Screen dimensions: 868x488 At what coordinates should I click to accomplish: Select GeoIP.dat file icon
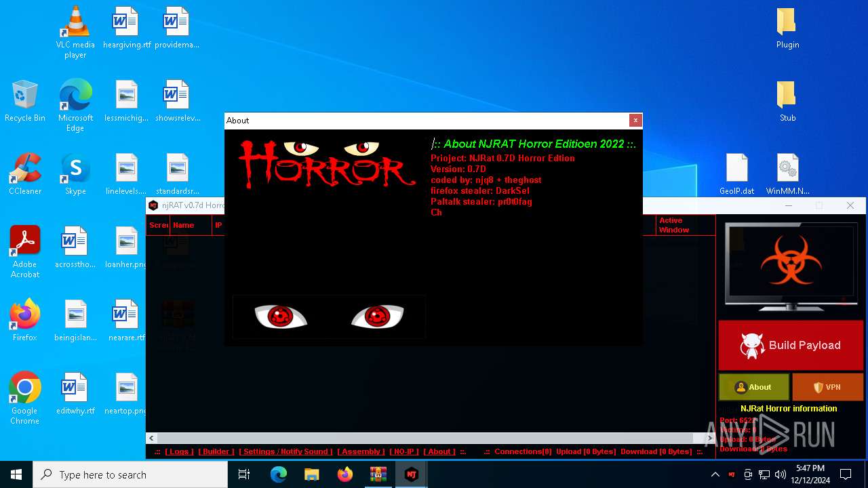737,175
